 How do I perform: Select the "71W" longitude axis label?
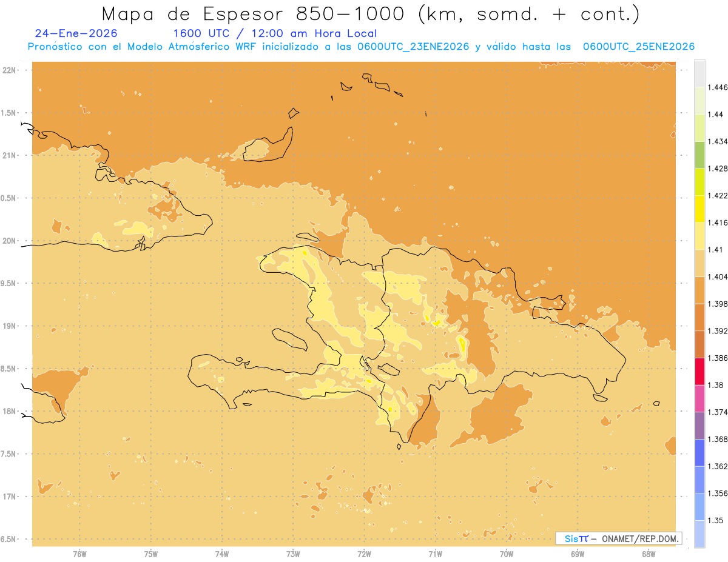435,554
